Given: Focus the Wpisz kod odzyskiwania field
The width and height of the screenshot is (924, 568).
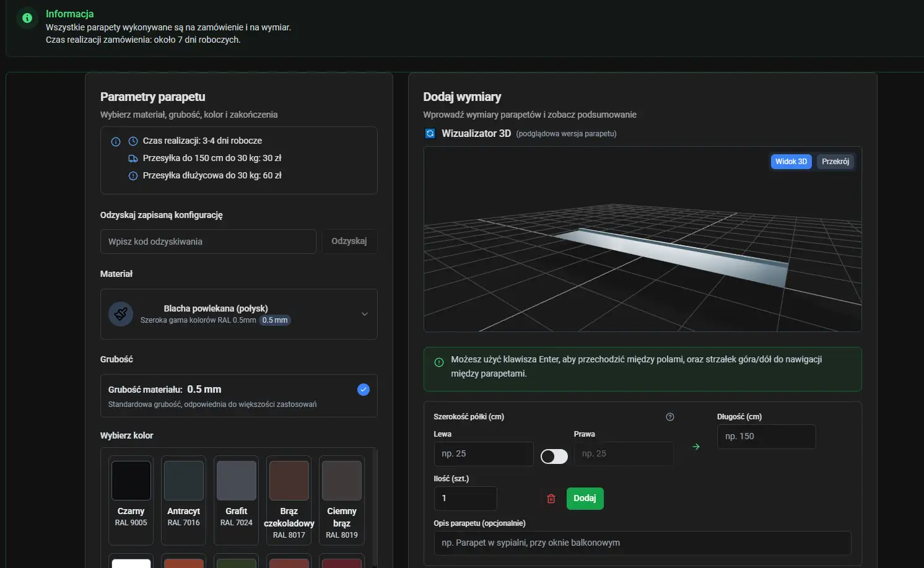Looking at the screenshot, I should pos(208,242).
